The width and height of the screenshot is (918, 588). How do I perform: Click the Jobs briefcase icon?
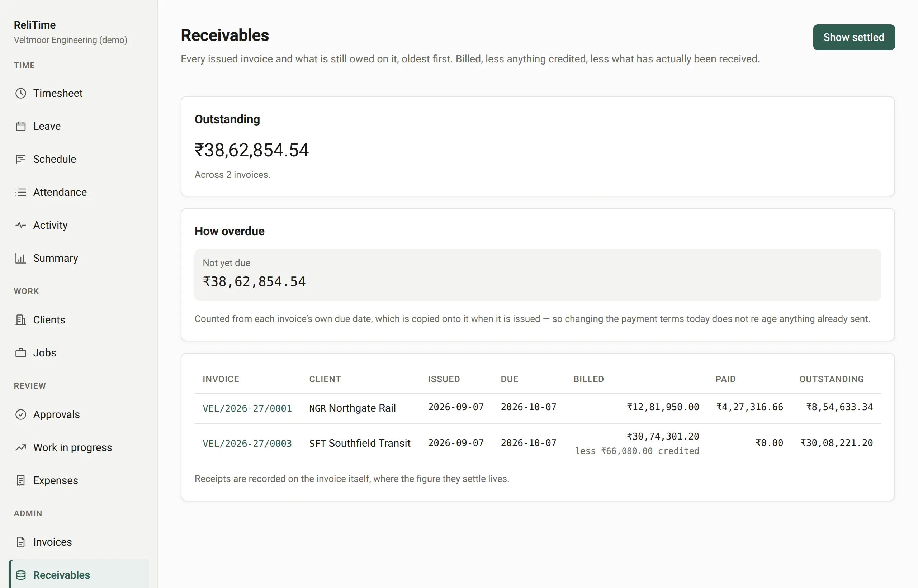(x=21, y=353)
